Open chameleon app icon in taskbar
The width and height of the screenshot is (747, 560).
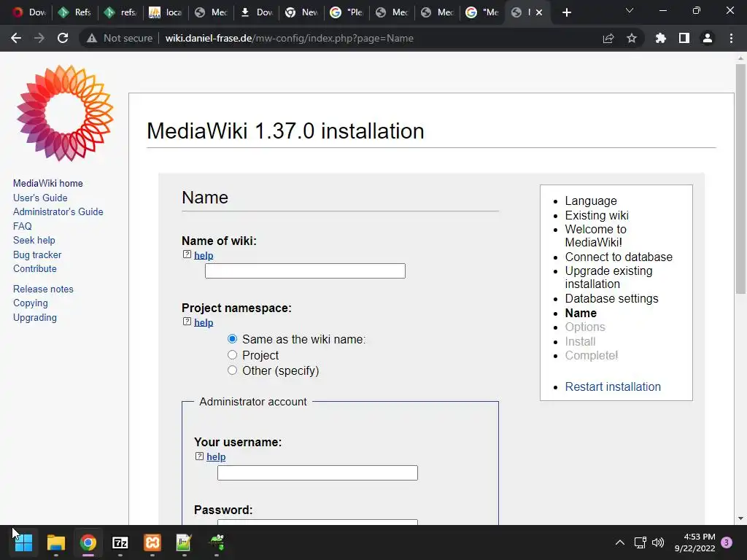pos(217,542)
